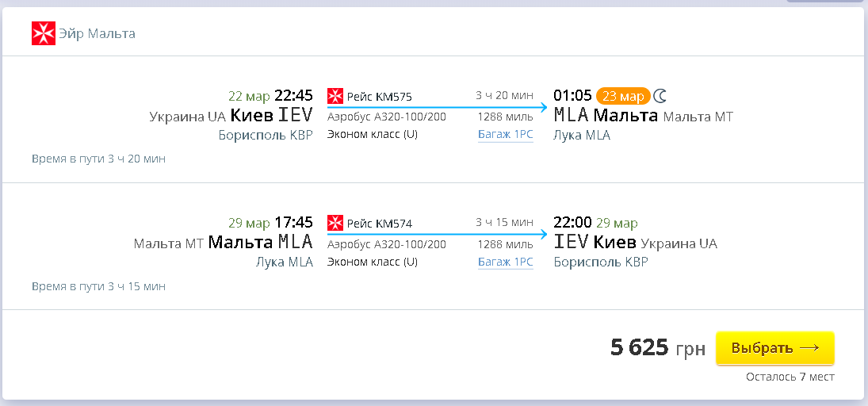868x406 pixels.
Task: Click the Рейс KM574 flight number
Action: coord(379,224)
